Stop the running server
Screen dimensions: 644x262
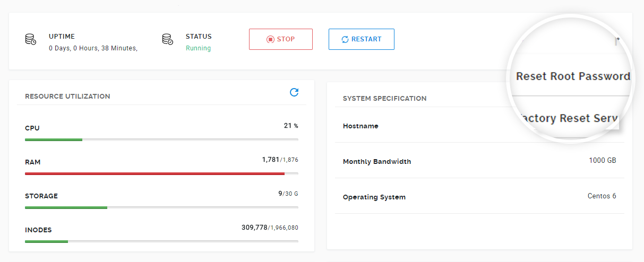280,39
